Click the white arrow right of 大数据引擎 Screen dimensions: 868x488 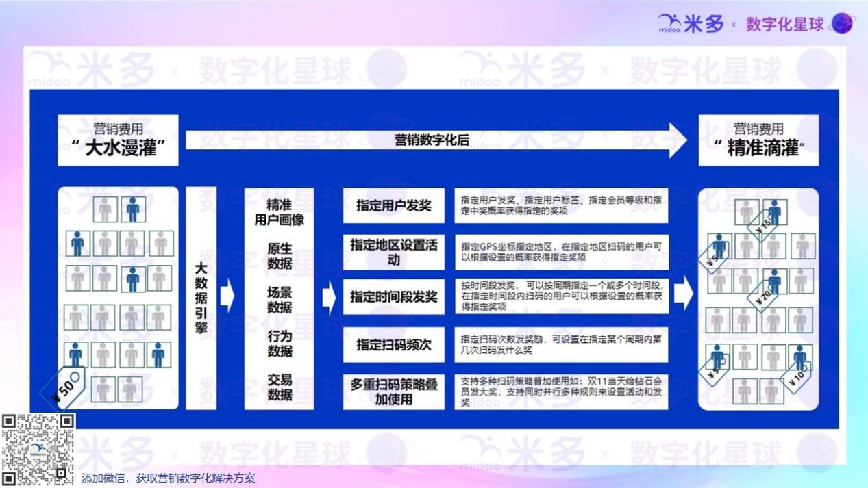(227, 296)
